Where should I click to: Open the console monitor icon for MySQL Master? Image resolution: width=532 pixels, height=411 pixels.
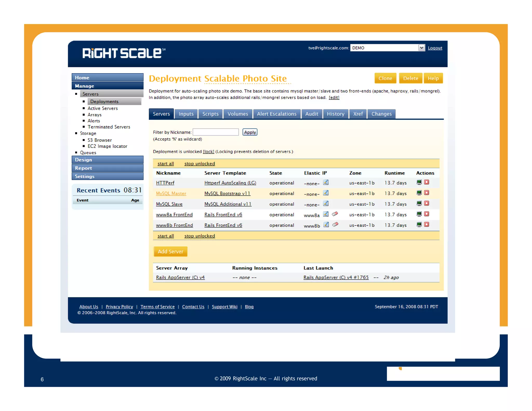coord(419,193)
